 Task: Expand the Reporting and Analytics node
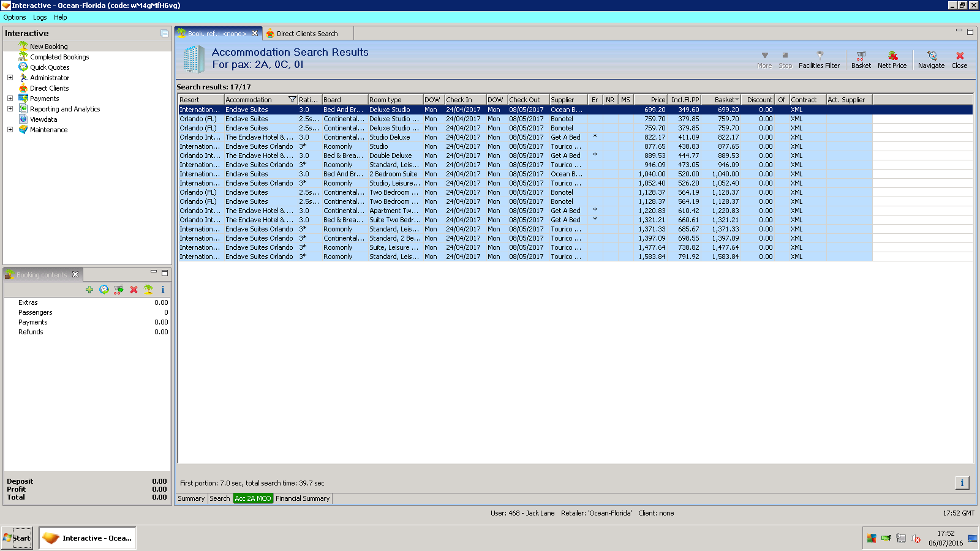coord(10,109)
